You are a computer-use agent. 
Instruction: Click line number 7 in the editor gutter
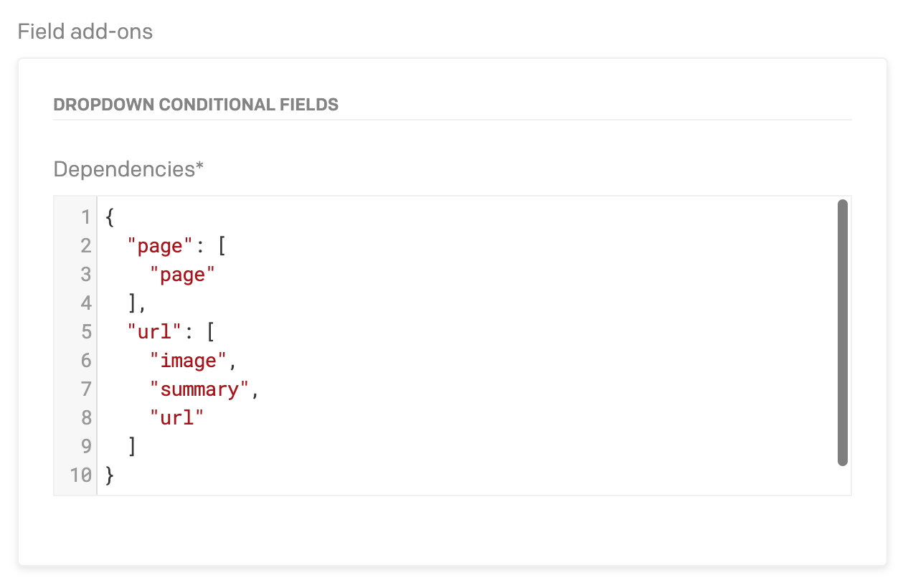click(x=86, y=389)
